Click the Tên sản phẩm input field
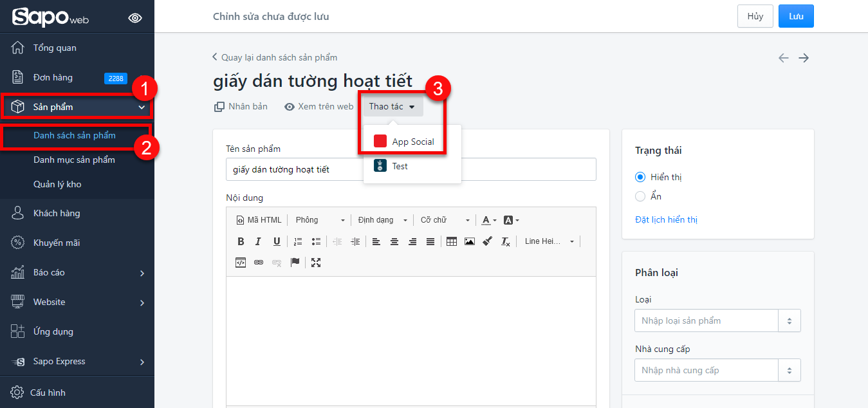The height and width of the screenshot is (408, 868). click(x=411, y=169)
